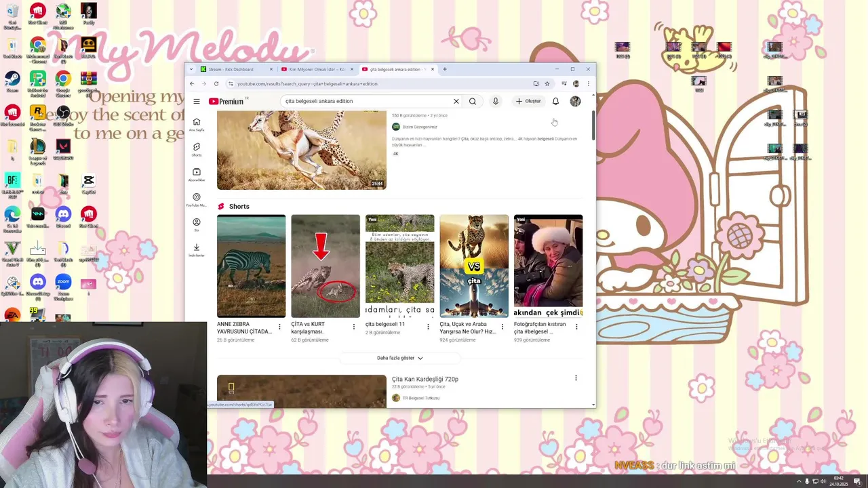Open options menu for Çita, Uçak ve Araba short

point(502,327)
